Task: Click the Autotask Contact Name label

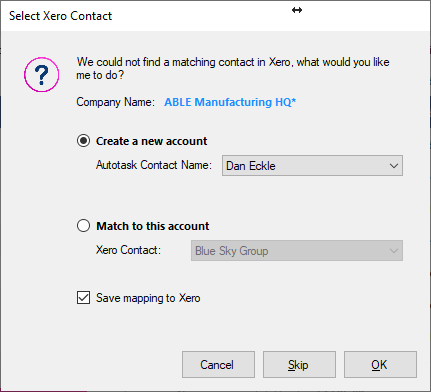Action: coord(154,165)
